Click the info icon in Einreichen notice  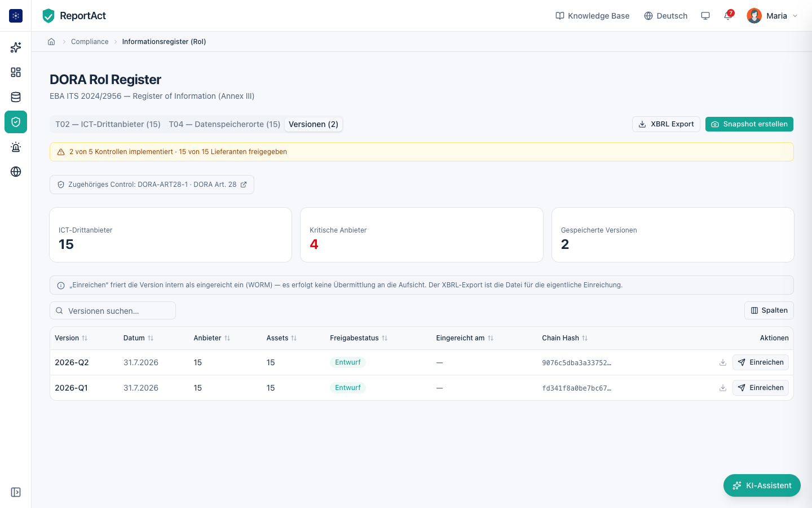click(x=61, y=286)
